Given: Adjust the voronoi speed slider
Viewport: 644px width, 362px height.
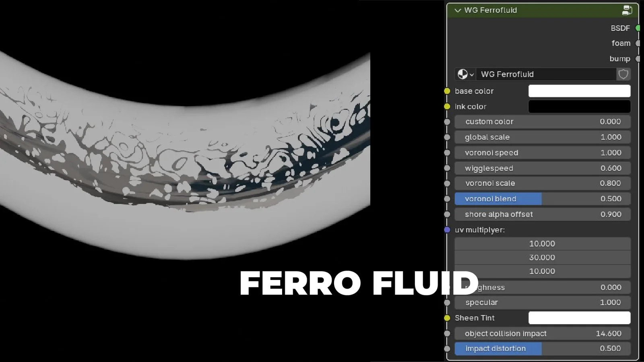Looking at the screenshot, I should (x=542, y=152).
